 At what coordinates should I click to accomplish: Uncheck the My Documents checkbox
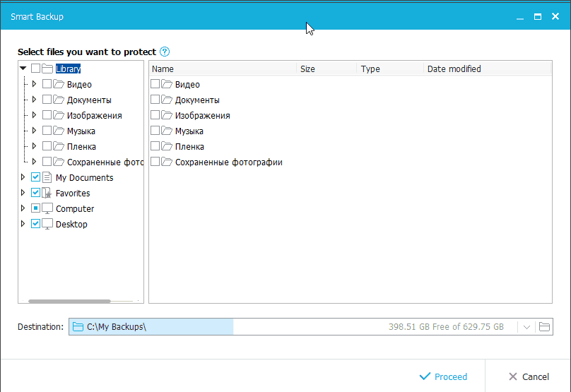36,177
